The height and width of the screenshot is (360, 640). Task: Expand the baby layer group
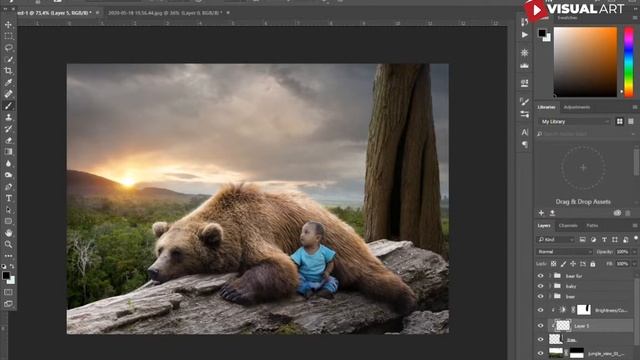click(550, 286)
